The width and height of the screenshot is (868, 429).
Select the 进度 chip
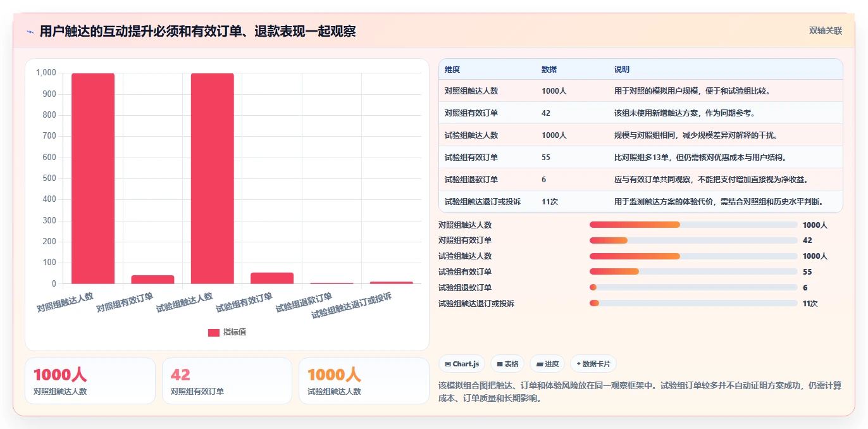tap(547, 364)
